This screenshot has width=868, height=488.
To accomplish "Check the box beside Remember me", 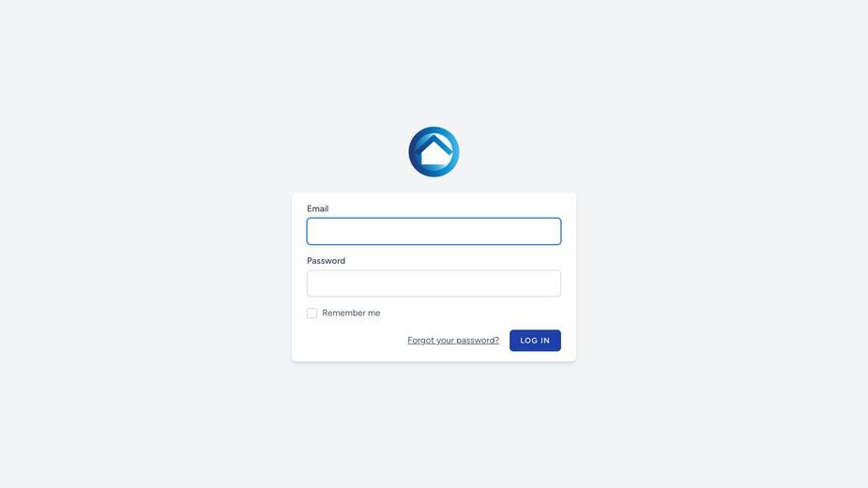I will coord(312,313).
